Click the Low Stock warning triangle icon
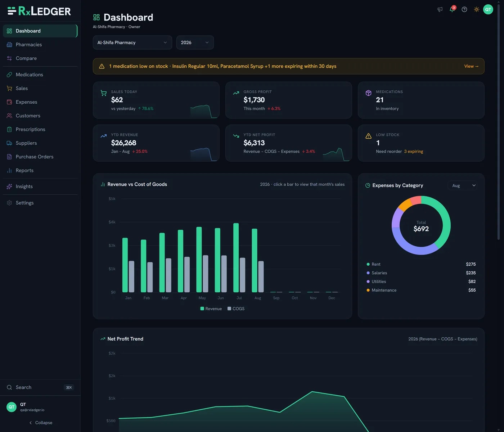This screenshot has height=432, width=504. click(369, 136)
